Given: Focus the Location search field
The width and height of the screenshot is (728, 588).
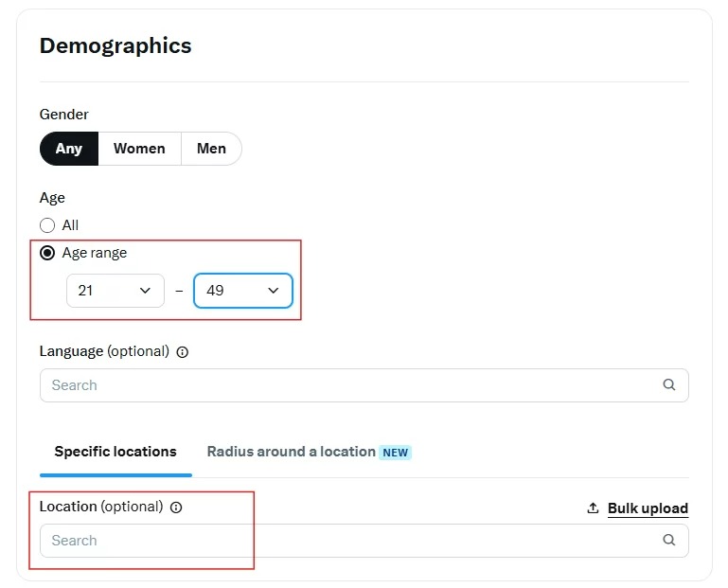Looking at the screenshot, I should pos(350,541).
